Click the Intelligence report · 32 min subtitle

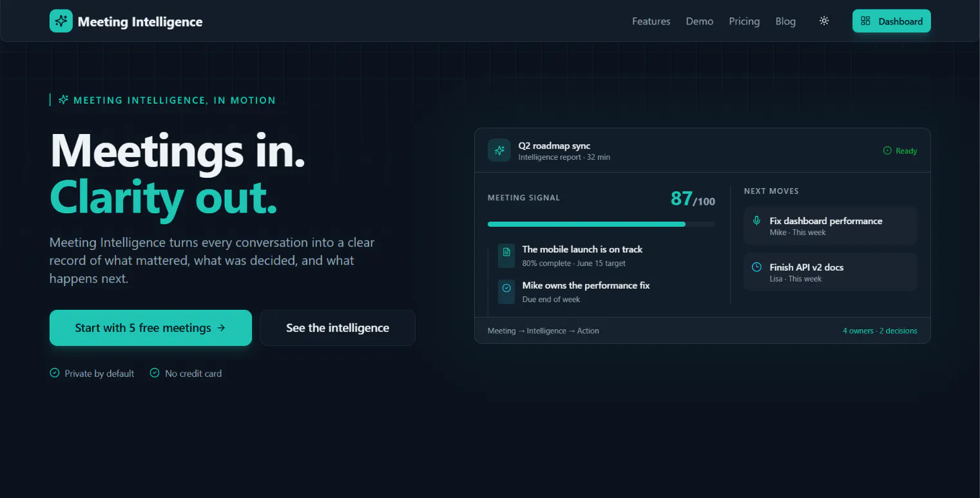click(x=564, y=157)
